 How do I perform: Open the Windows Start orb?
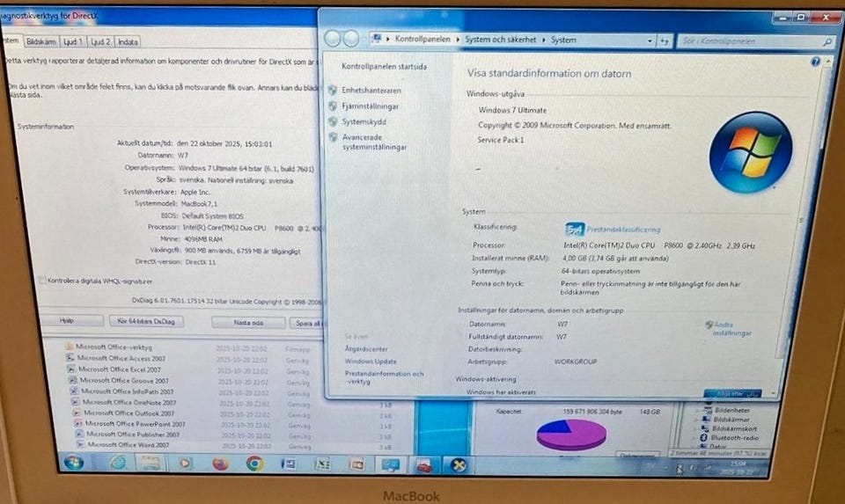(74, 462)
